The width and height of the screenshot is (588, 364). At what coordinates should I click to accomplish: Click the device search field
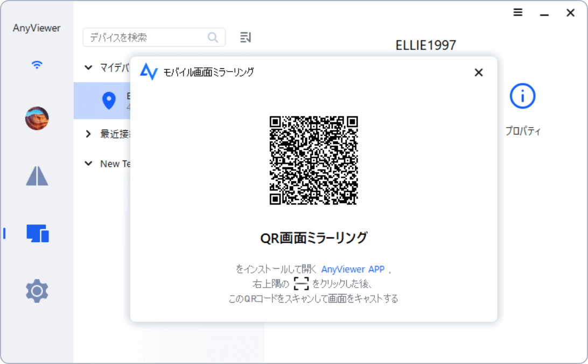pos(154,38)
